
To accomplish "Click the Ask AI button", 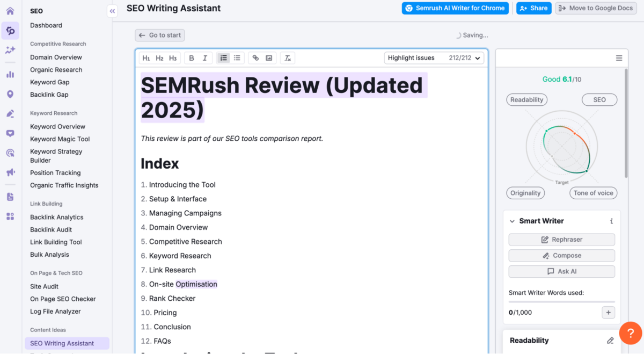I will coord(561,271).
